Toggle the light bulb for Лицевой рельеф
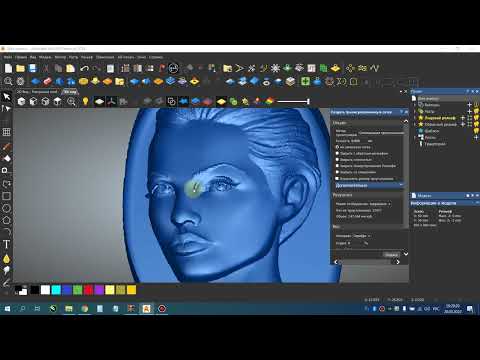480x360 pixels. 476,118
